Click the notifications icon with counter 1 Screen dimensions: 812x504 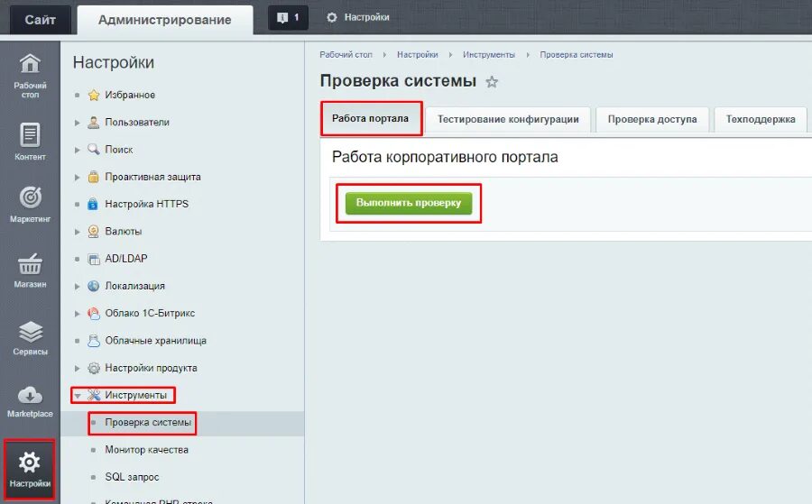pyautogui.click(x=288, y=18)
